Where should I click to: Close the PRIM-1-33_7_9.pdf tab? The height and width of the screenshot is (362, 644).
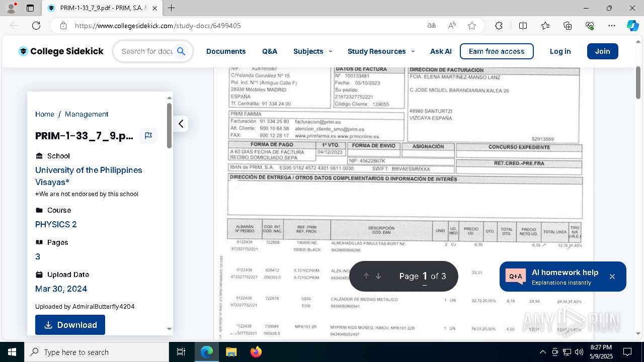(155, 8)
